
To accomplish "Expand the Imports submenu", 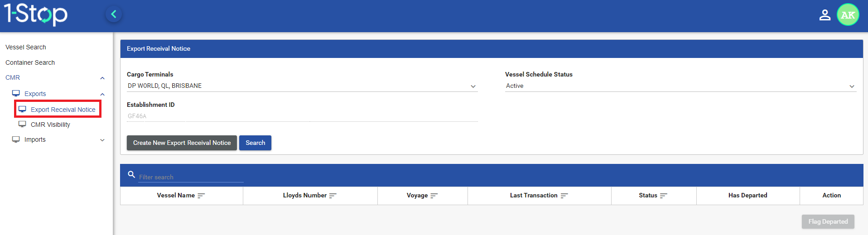I will click(102, 140).
